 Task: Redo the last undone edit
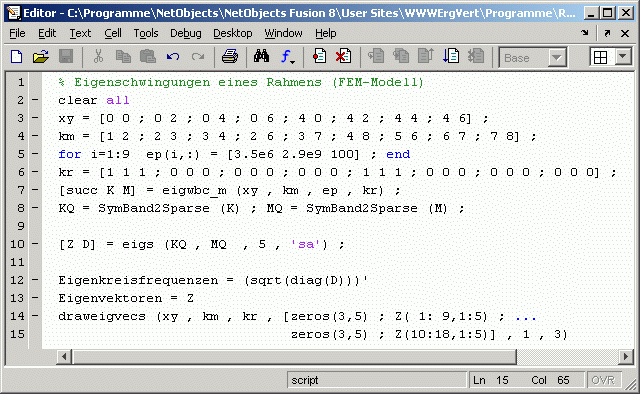[x=198, y=56]
